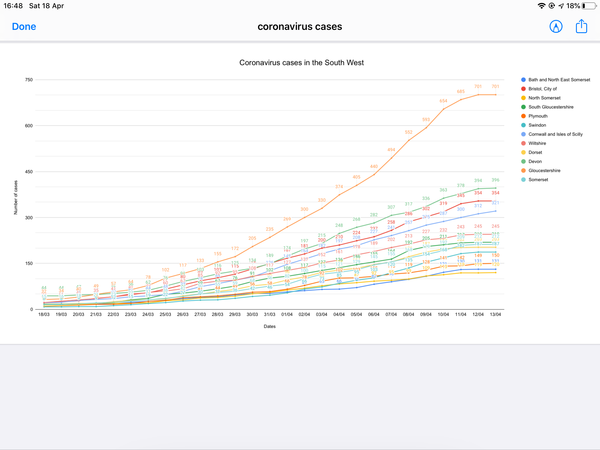Select the Wiltshire legend label
600x450 pixels.
point(537,143)
